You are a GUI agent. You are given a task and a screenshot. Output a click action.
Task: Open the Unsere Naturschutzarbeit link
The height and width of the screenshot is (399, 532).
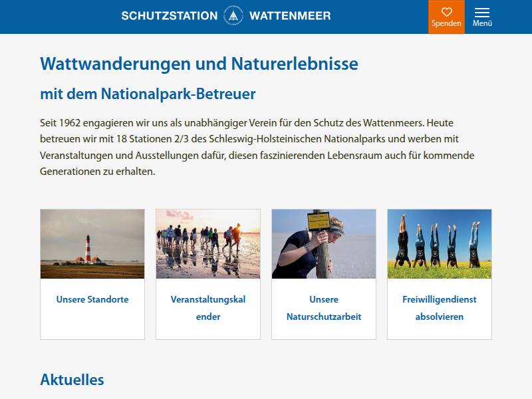click(x=323, y=308)
